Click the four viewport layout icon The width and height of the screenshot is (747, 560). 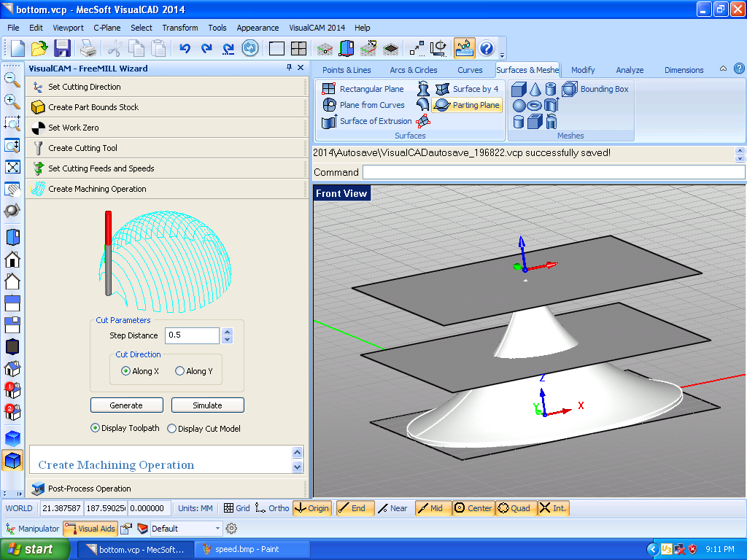click(x=298, y=48)
